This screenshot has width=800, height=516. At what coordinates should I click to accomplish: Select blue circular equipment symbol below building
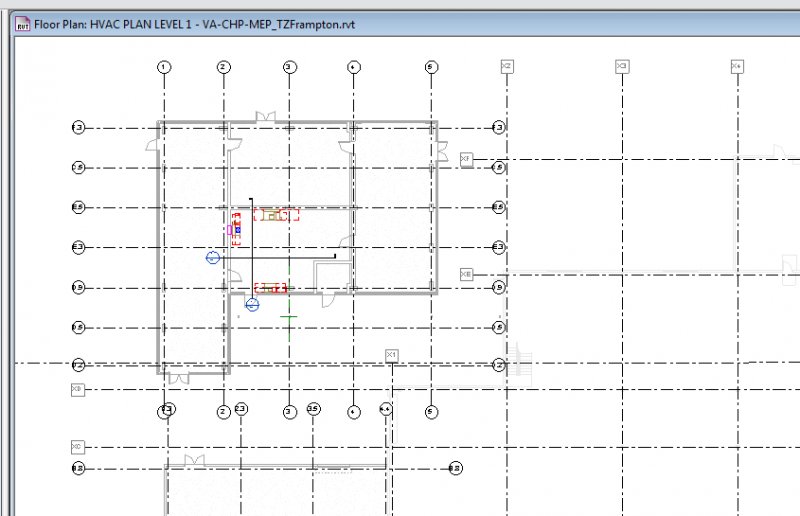[252, 305]
